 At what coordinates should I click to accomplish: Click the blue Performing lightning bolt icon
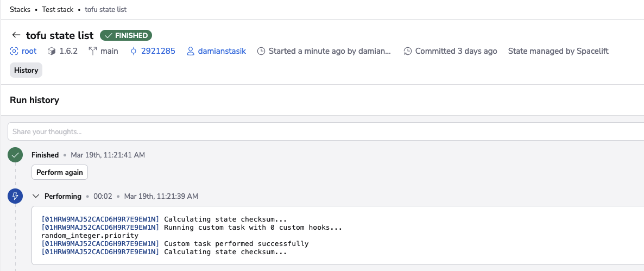point(15,196)
